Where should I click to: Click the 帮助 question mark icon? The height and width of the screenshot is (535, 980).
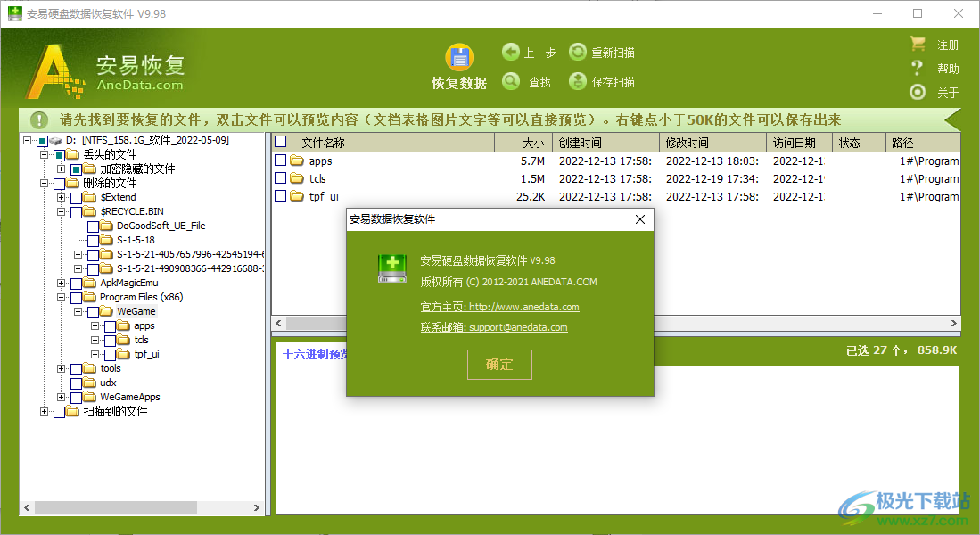click(917, 68)
